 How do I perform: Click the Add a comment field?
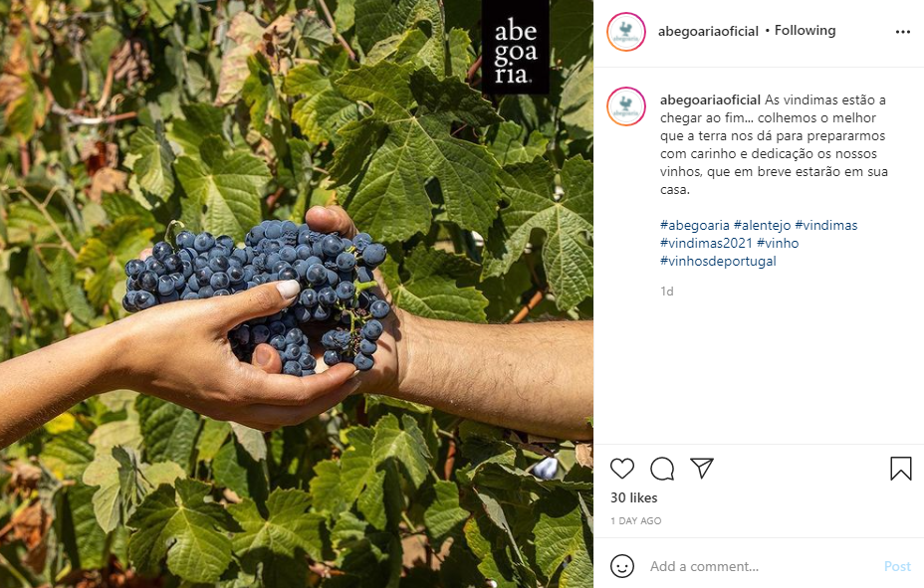coord(760,566)
